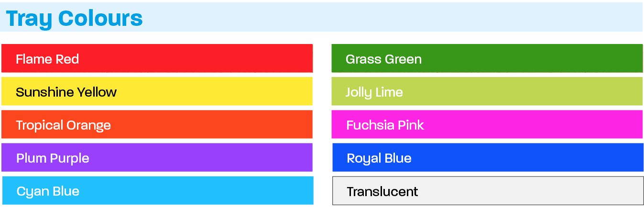644x210 pixels.
Task: Click the Tray Colours heading text
Action: tap(75, 19)
